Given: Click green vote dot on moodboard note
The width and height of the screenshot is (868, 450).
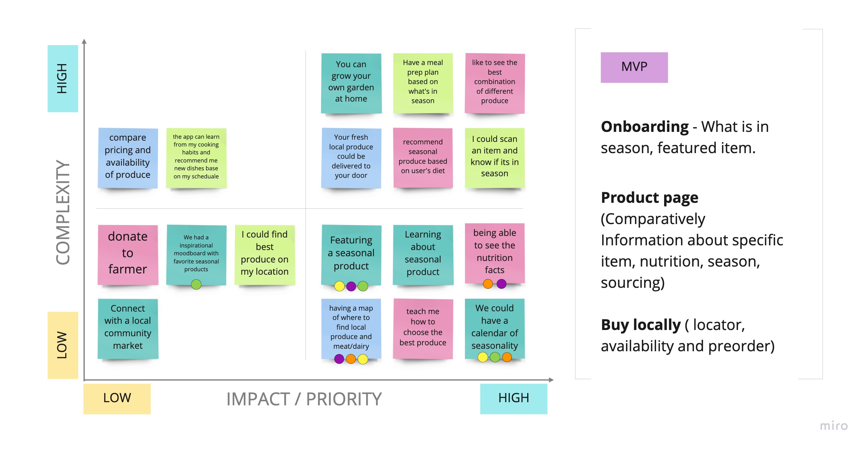Looking at the screenshot, I should point(196,284).
